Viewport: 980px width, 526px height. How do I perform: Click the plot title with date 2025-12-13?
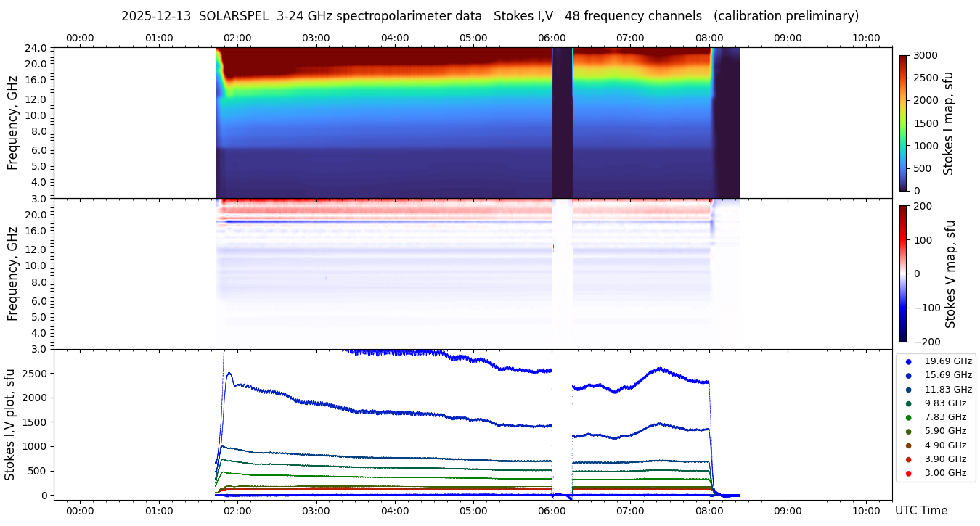pos(490,16)
